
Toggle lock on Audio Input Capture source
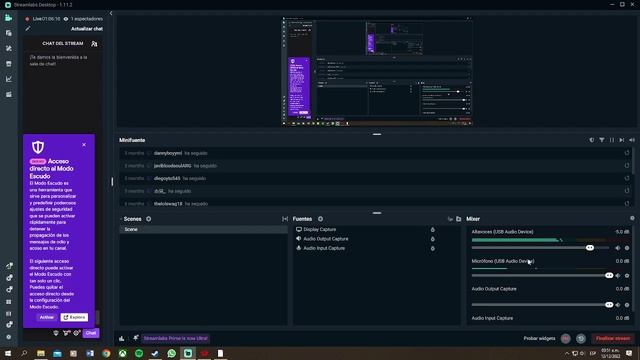(433, 249)
